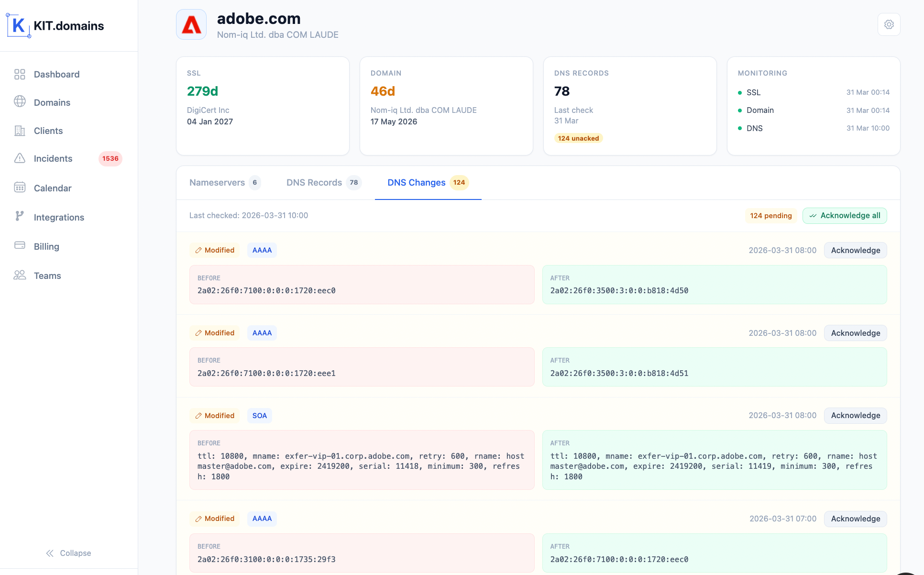This screenshot has height=575, width=924.
Task: Open the Calendar icon
Action: pyautogui.click(x=20, y=188)
